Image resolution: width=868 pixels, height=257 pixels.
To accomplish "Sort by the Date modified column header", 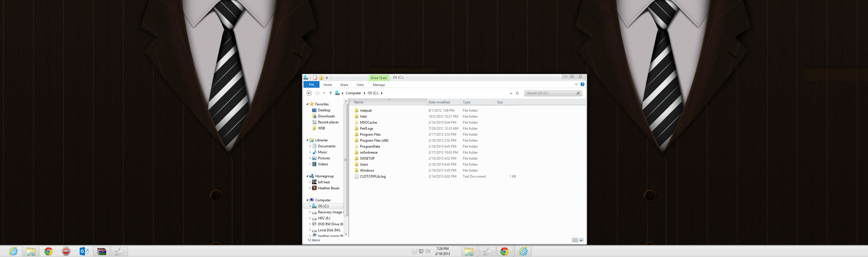I will [443, 102].
